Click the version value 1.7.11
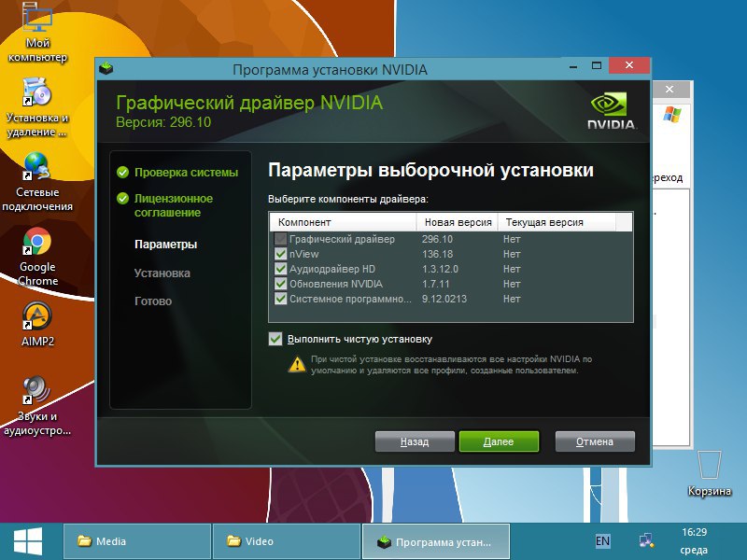The width and height of the screenshot is (747, 560). coord(436,284)
